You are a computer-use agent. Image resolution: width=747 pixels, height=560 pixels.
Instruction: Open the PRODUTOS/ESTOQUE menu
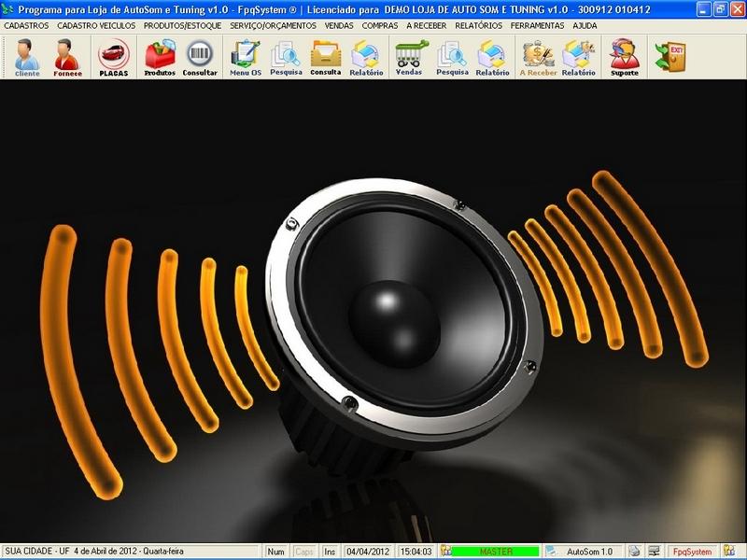point(182,26)
